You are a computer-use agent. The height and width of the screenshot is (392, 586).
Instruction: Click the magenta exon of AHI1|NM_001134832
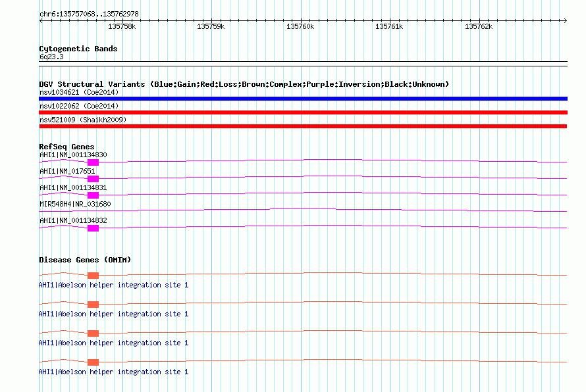(93, 228)
